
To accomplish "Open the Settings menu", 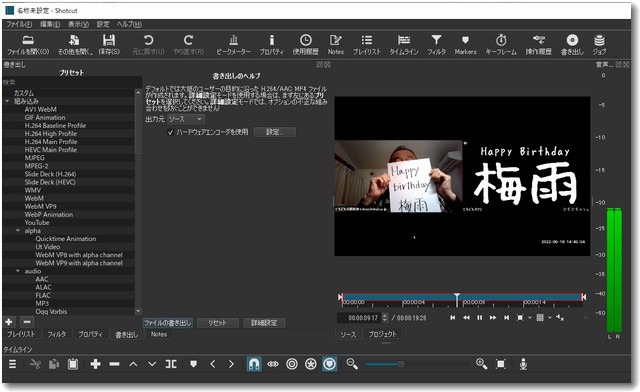I will coord(103,24).
